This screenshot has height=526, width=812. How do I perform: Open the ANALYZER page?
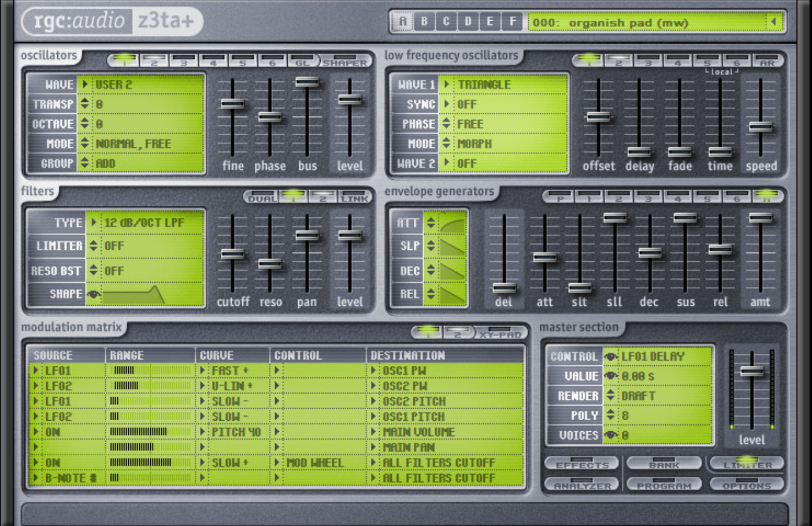tap(582, 484)
